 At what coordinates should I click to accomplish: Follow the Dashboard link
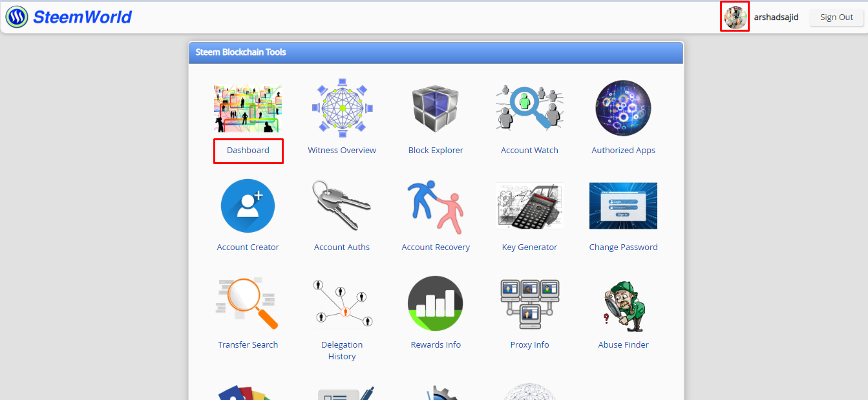[248, 150]
